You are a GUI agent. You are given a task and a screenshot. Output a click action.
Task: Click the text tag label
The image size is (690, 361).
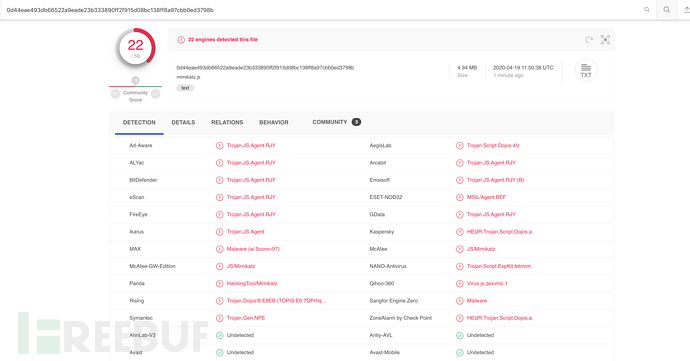coord(185,88)
